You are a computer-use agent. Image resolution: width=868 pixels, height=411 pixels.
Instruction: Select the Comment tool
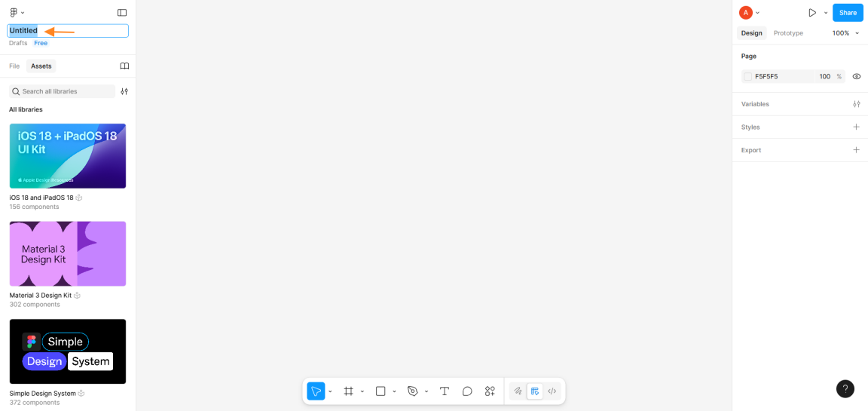click(467, 391)
